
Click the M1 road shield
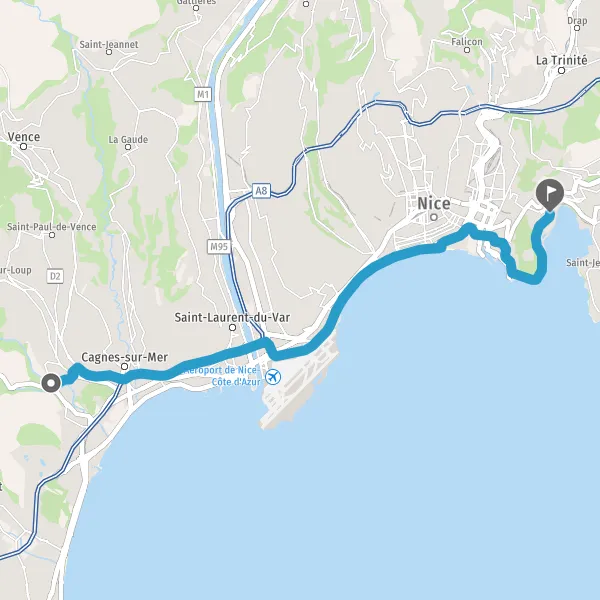203,94
